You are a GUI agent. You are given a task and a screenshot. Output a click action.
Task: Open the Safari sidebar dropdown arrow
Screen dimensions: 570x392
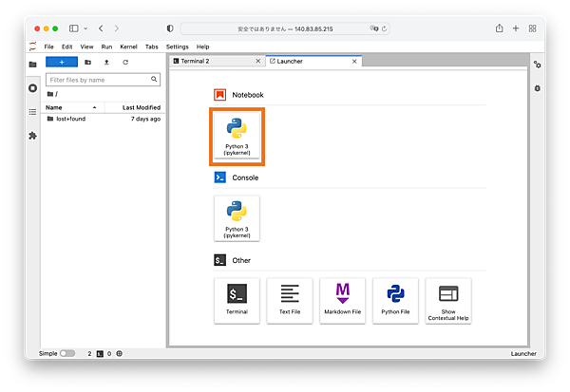coord(86,28)
